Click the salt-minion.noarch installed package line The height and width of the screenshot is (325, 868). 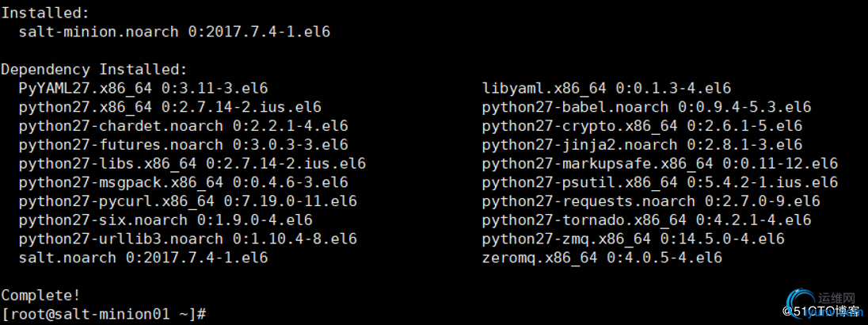point(174,32)
